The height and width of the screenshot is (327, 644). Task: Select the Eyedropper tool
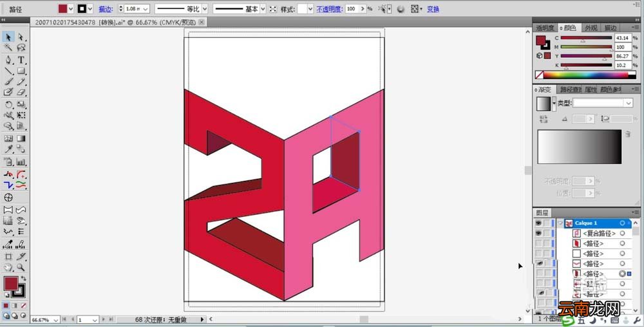8,149
